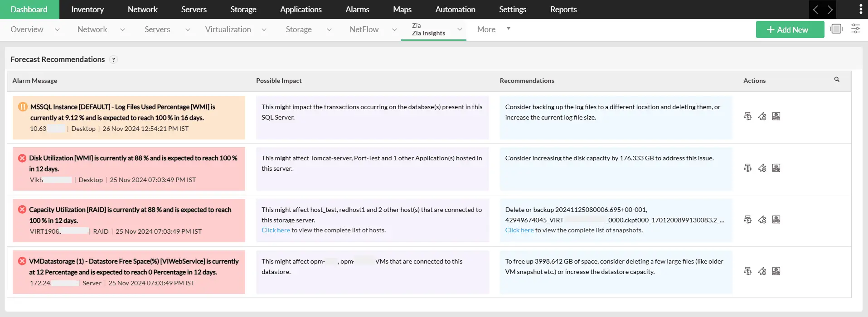Open the Alarms menu
Viewport: 868px width, 317px height.
click(x=357, y=10)
